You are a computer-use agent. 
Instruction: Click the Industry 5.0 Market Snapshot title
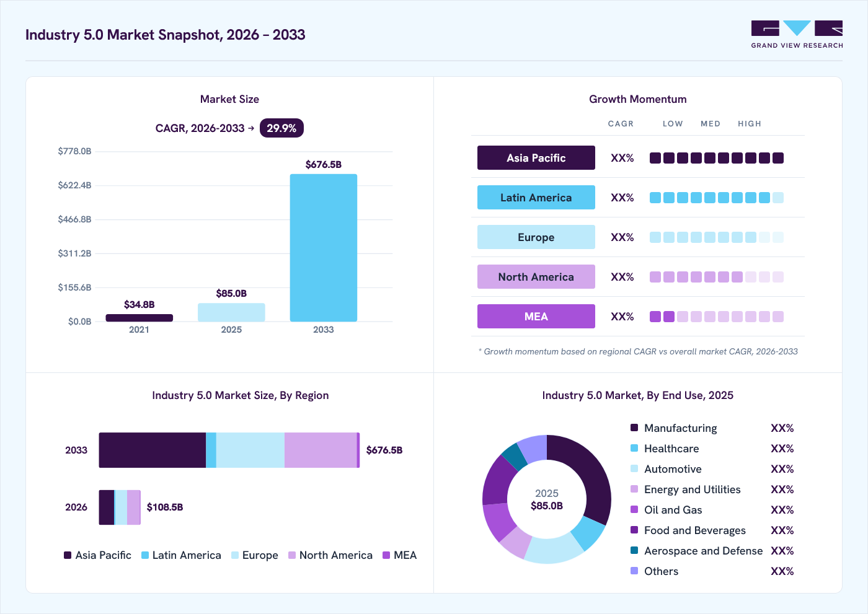pos(166,35)
